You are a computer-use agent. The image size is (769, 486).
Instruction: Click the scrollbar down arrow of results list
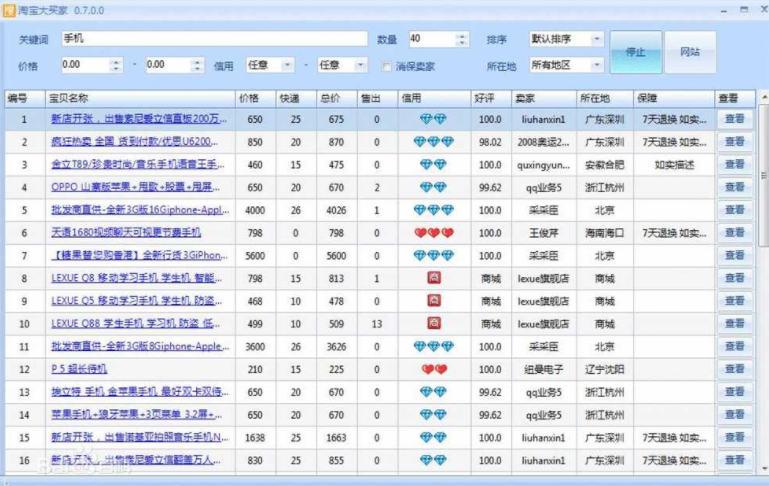tap(764, 468)
